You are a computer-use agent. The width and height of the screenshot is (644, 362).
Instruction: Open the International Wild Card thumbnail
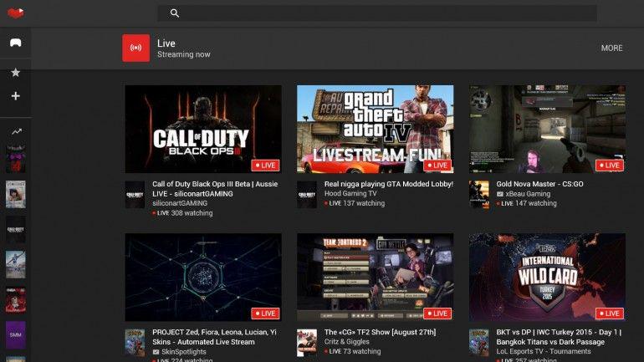pyautogui.click(x=547, y=277)
